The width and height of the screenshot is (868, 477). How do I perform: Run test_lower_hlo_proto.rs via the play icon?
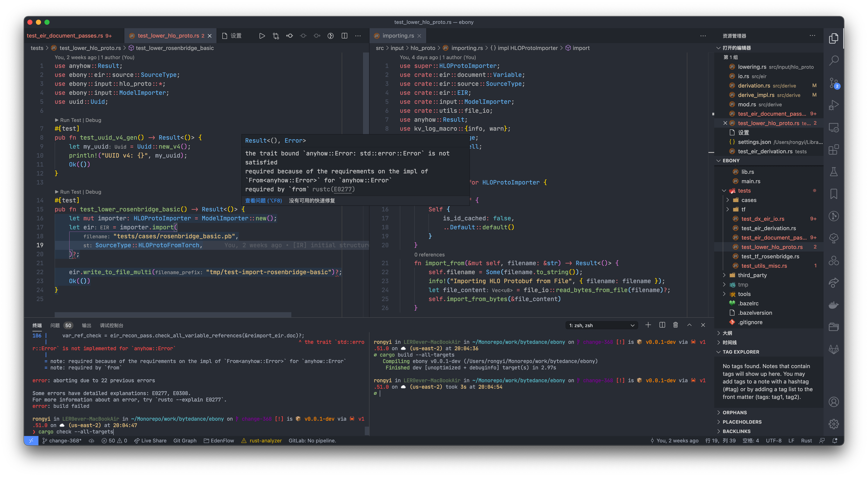coord(262,36)
